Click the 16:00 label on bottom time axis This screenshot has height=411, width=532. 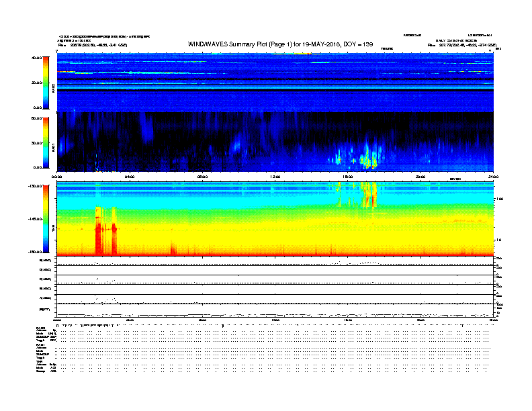[348, 320]
